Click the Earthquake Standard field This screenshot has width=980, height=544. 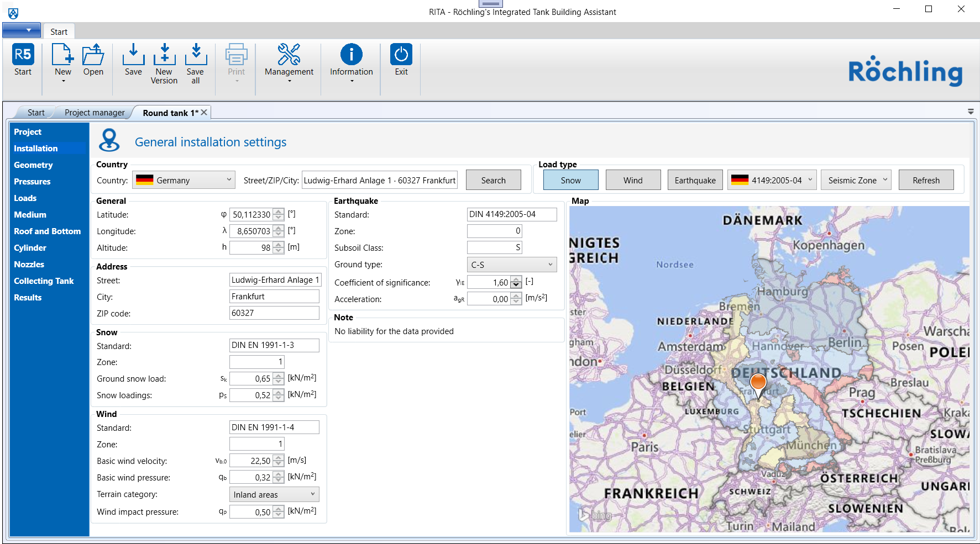coord(512,214)
